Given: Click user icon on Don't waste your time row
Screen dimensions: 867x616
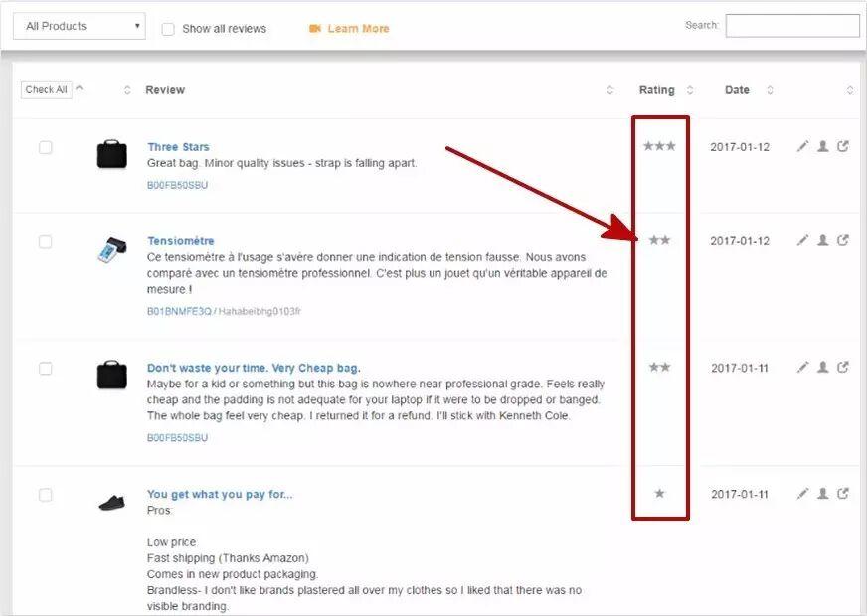Looking at the screenshot, I should coord(822,368).
